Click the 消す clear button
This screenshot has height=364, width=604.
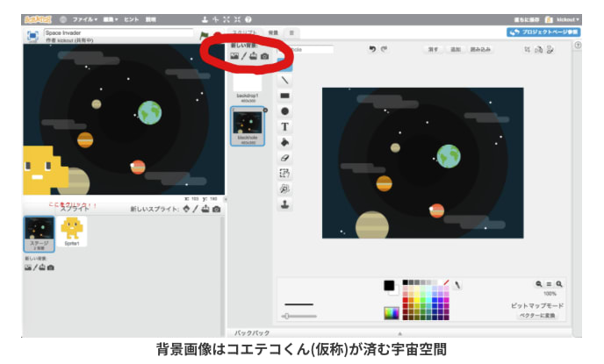(x=433, y=49)
